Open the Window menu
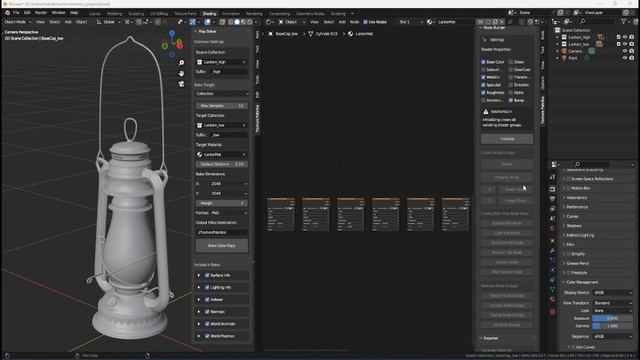 point(58,13)
